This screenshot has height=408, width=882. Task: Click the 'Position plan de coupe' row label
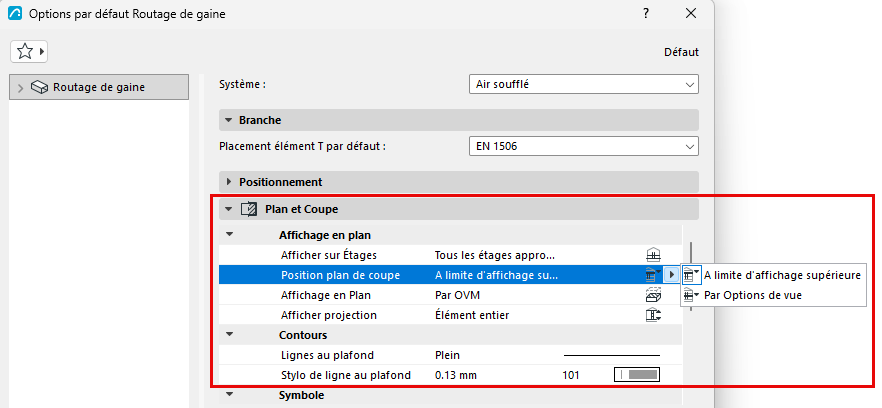tap(340, 275)
